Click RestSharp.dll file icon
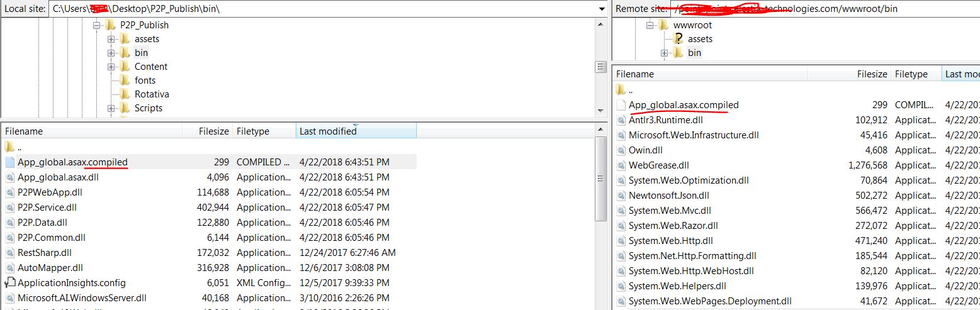980x310 pixels. (x=9, y=253)
